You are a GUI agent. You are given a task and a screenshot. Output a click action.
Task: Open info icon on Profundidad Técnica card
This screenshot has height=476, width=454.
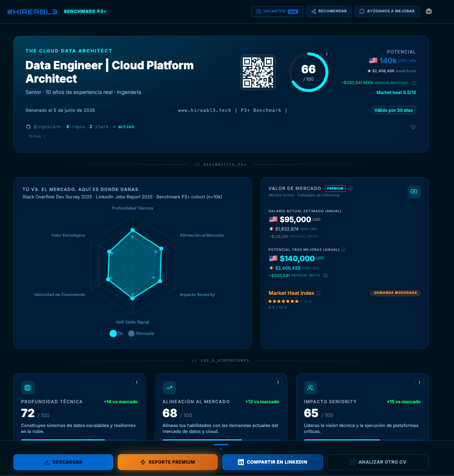136,382
